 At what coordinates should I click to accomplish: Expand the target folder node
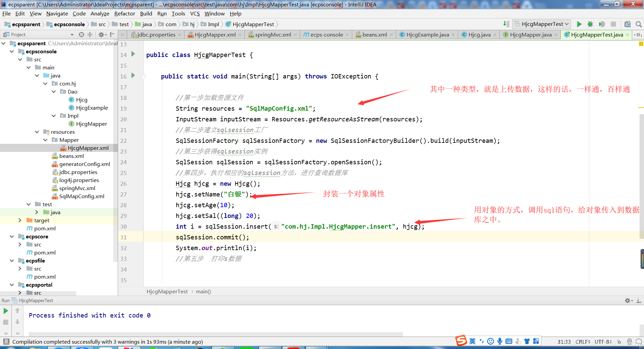(x=20, y=220)
